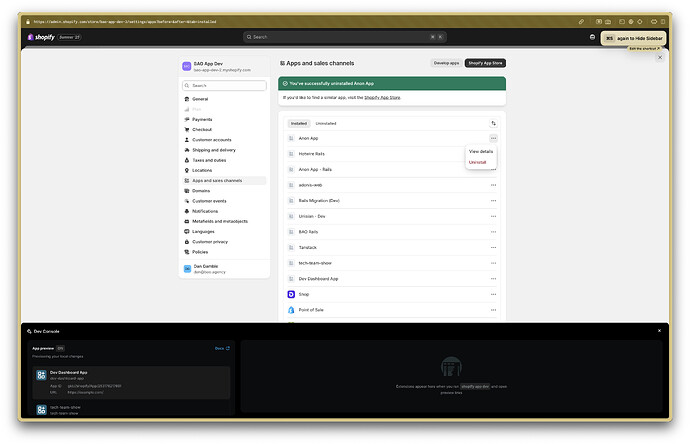Click the Dev Dashboard App icon in Dev Console
This screenshot has height=444, width=690.
tap(41, 375)
